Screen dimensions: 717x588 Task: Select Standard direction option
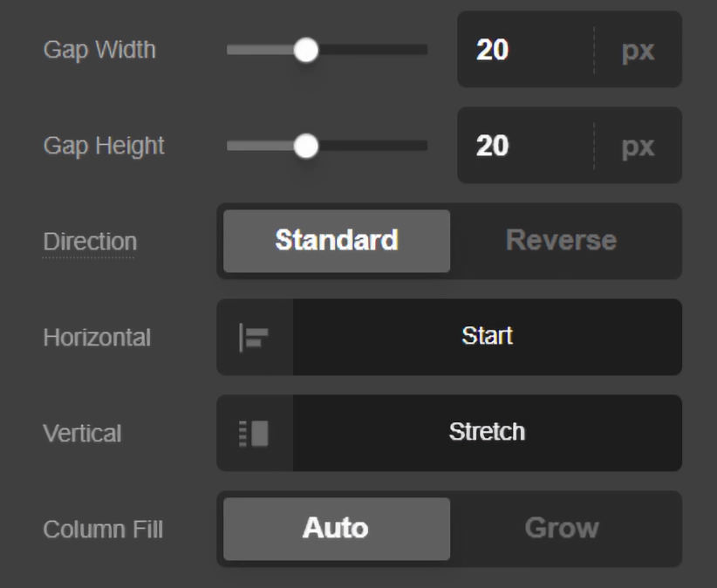(337, 241)
